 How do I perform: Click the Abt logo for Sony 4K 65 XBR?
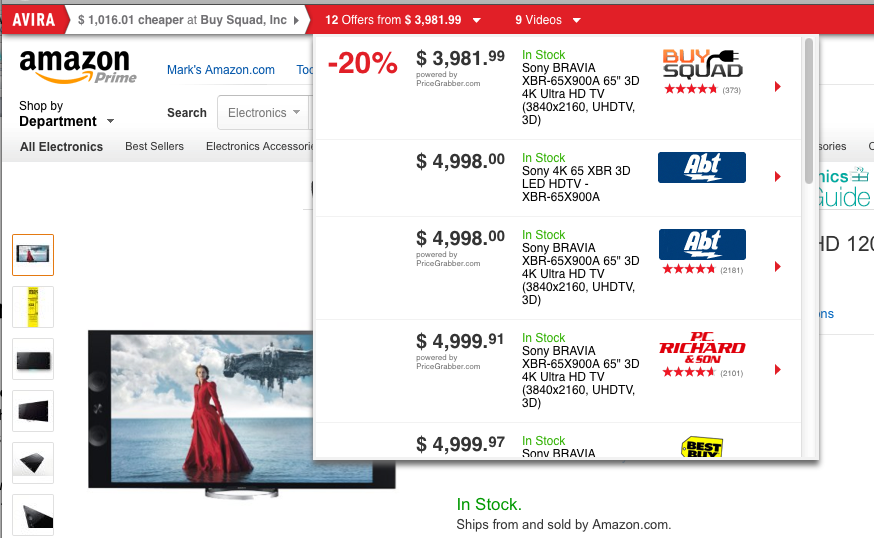point(702,167)
